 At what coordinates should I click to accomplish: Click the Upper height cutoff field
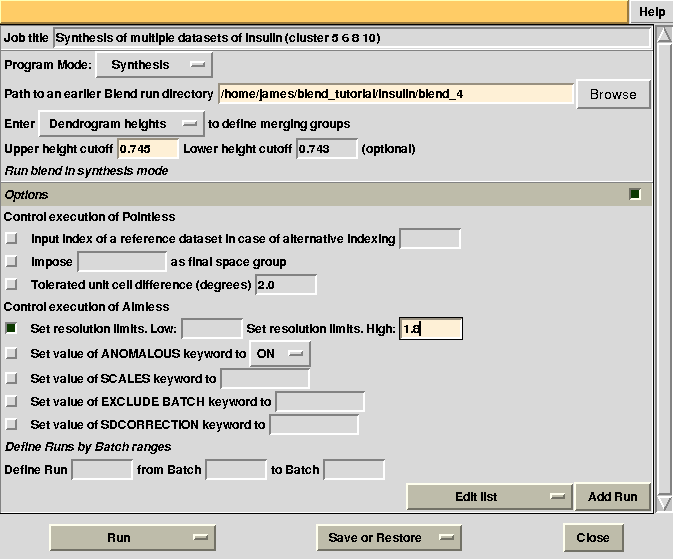pyautogui.click(x=148, y=149)
